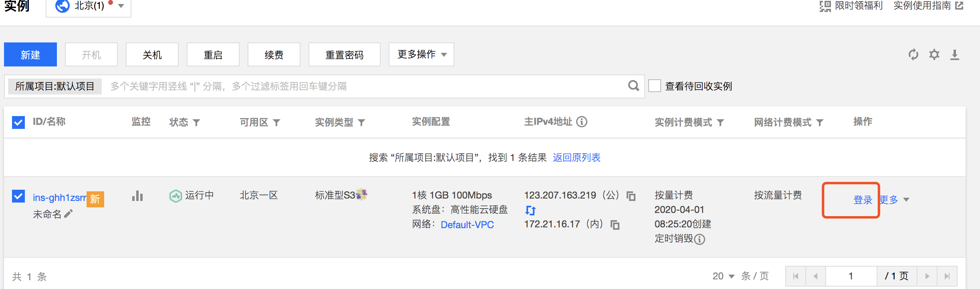Viewport: 980px width, 289px height.
Task: Open the 北京(1) region selector
Action: click(89, 6)
